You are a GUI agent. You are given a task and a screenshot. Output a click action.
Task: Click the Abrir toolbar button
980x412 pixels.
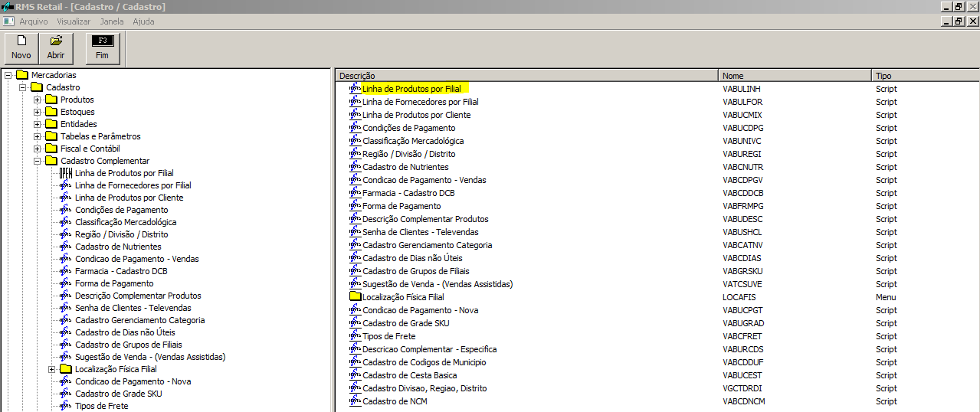(56, 47)
